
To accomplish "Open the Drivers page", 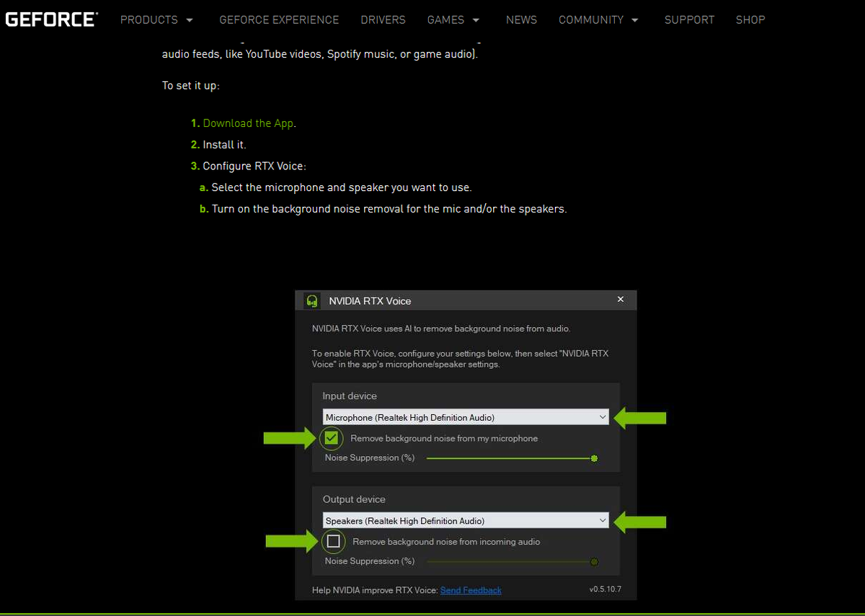I will pos(383,20).
